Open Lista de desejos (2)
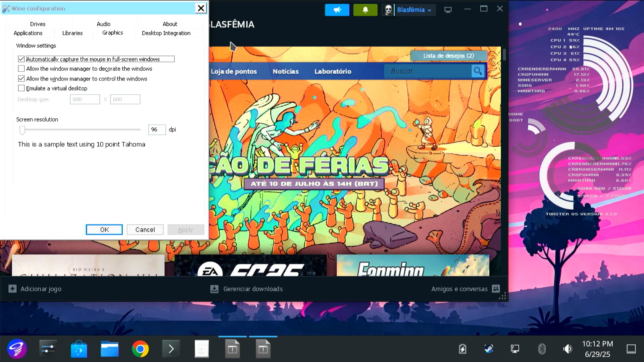The image size is (644, 362). (x=449, y=56)
